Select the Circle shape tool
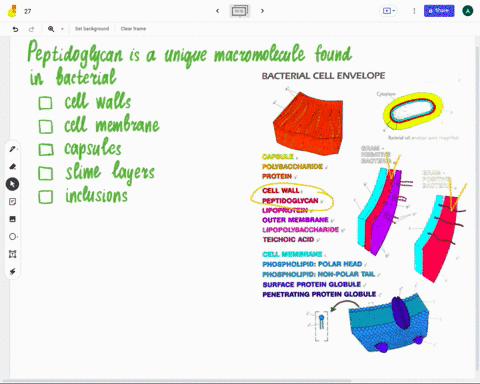Viewport: 480px width, 384px height. (13, 237)
